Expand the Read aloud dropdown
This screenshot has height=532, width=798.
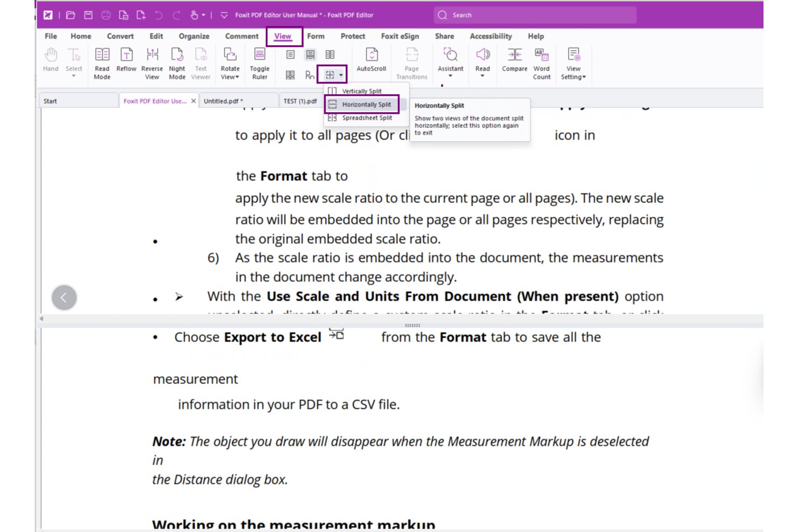[483, 76]
